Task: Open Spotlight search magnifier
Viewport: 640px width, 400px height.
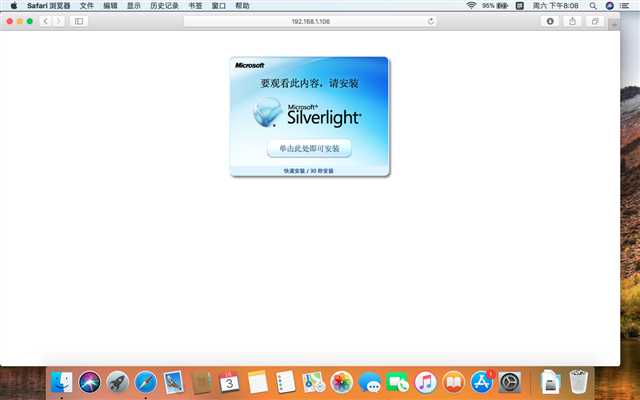Action: pos(593,6)
